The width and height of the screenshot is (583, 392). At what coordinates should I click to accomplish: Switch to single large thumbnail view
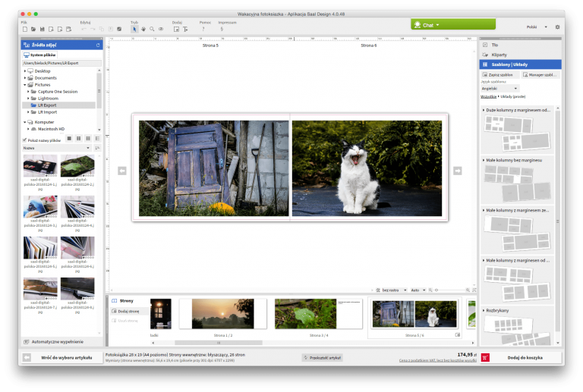tap(69, 139)
